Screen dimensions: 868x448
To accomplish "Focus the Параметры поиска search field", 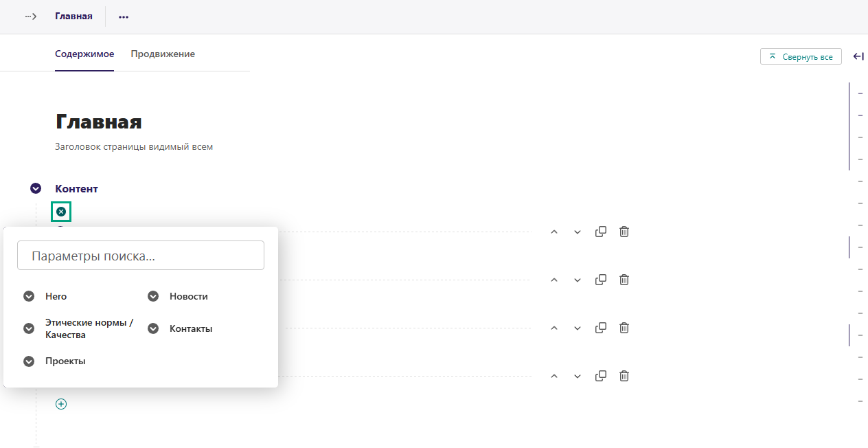I will click(x=141, y=256).
